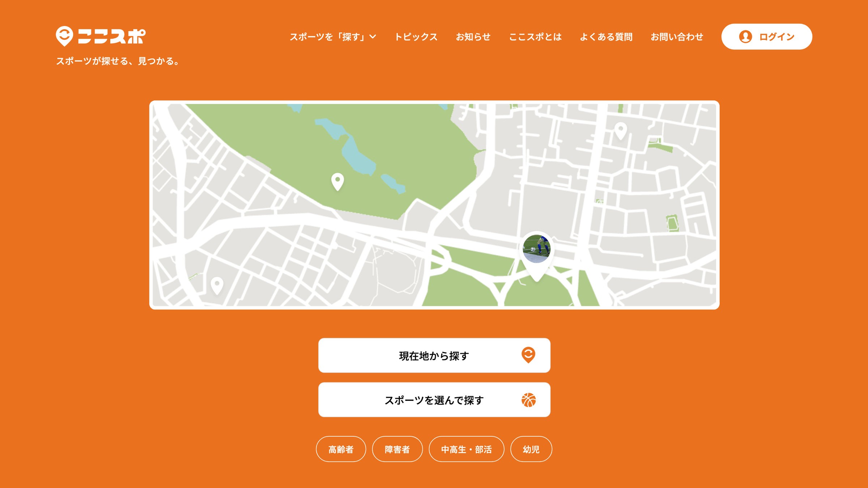Viewport: 868px width, 488px height.
Task: Select the map pin inside the green park
Action: tap(337, 182)
